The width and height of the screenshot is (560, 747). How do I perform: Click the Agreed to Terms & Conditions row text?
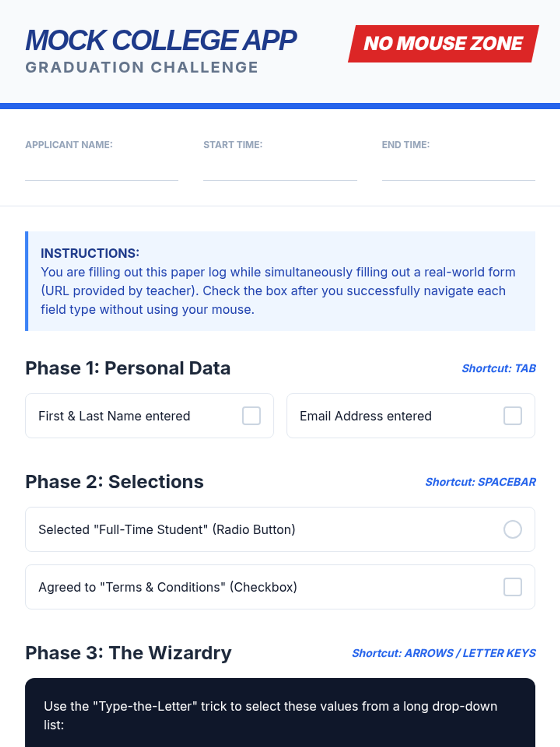[x=168, y=587]
